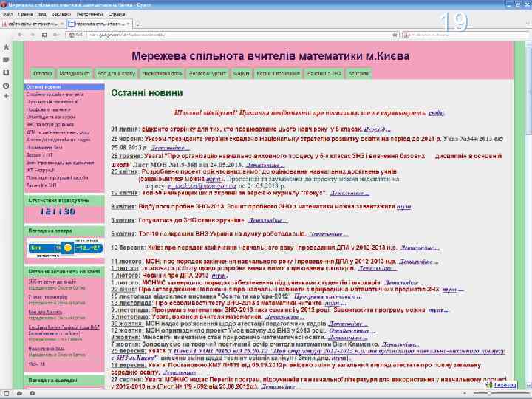Go forward with the forward arrow button

(x=33, y=35)
